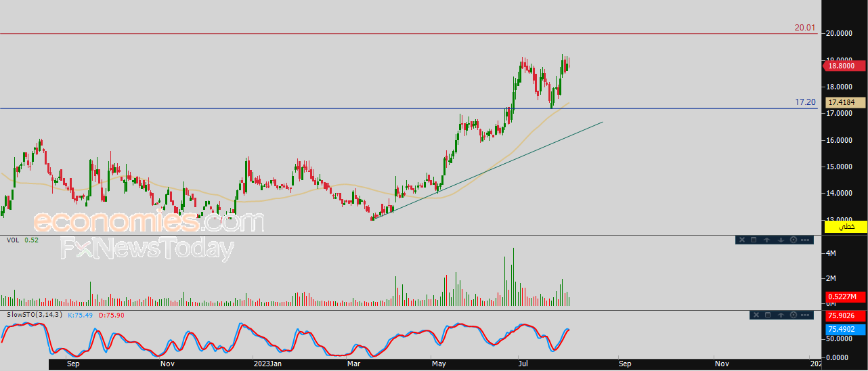The image size is (868, 371).
Task: Close the SlowSTO indicator pane
Action: point(756,315)
